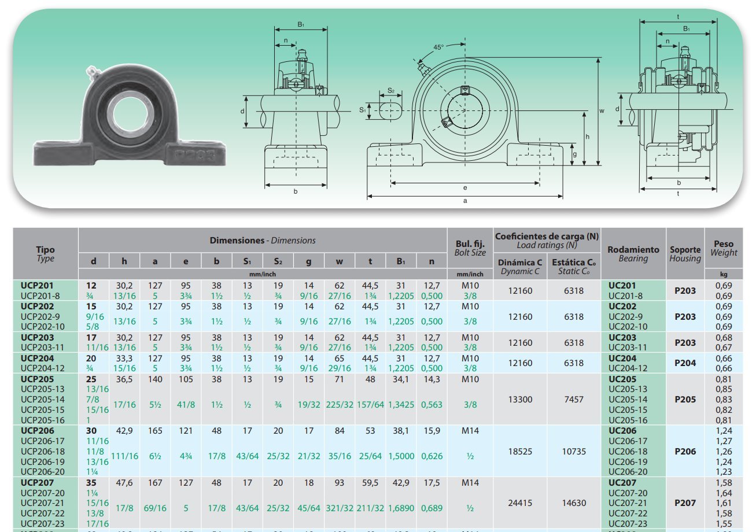Click the Dinámica C subheader

(521, 267)
